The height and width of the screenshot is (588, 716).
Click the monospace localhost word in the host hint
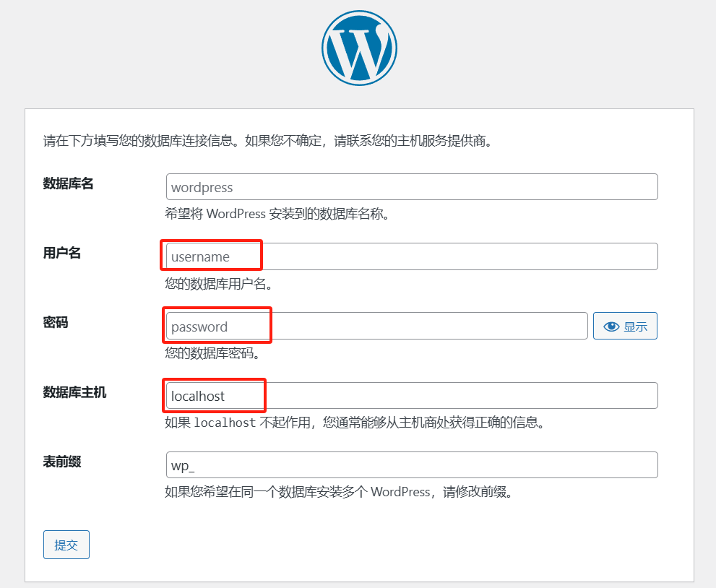point(225,423)
